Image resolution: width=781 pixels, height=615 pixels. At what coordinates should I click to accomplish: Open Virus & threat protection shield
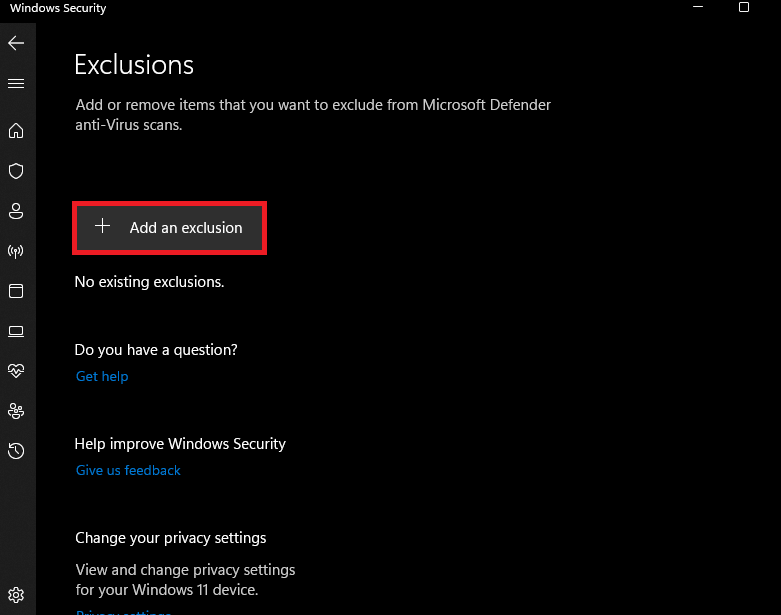pos(16,171)
